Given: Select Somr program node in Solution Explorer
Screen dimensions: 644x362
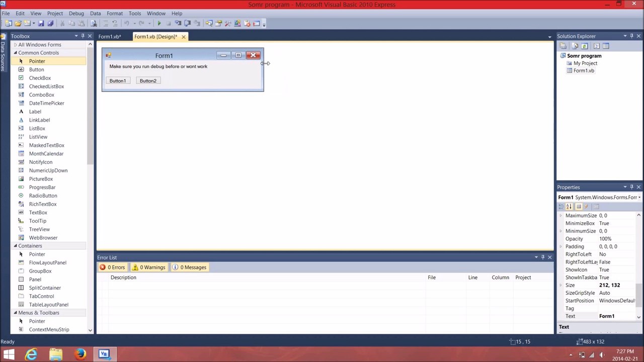Looking at the screenshot, I should [584, 56].
